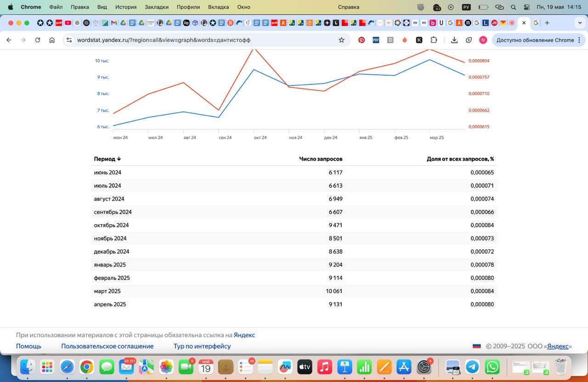This screenshot has width=588, height=382.
Task: Open the Правка menu
Action: [x=80, y=7]
